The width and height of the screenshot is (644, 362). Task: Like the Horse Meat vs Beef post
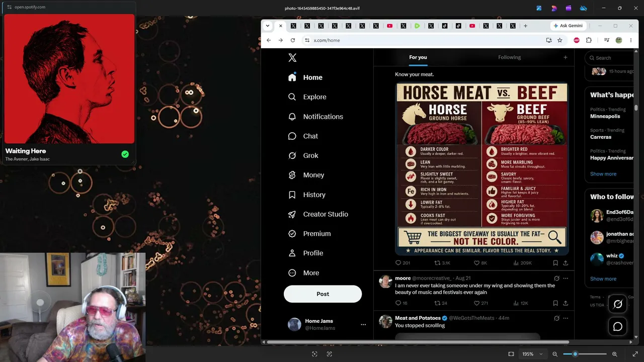coord(476,263)
